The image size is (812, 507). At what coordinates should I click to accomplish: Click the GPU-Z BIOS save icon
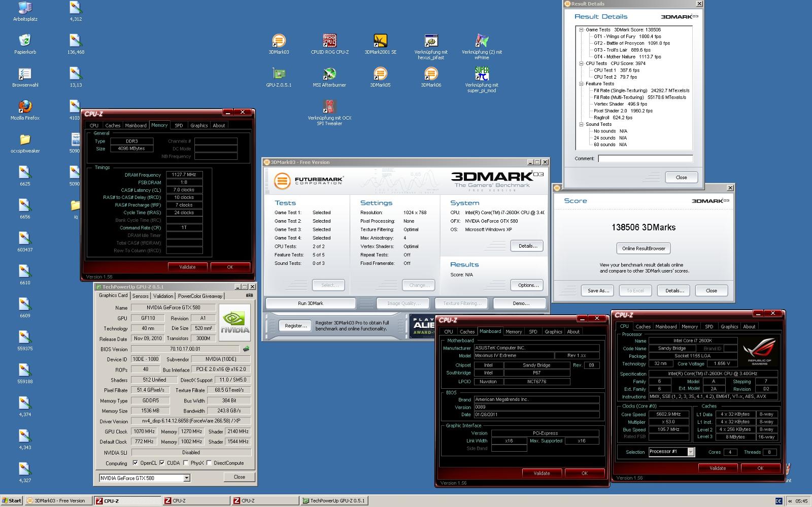(246, 349)
